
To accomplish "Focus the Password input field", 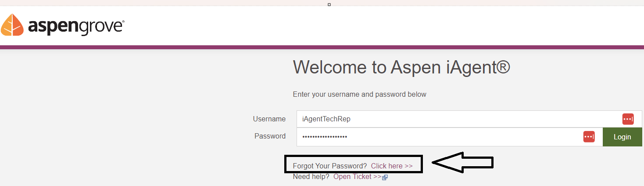I will [450, 137].
